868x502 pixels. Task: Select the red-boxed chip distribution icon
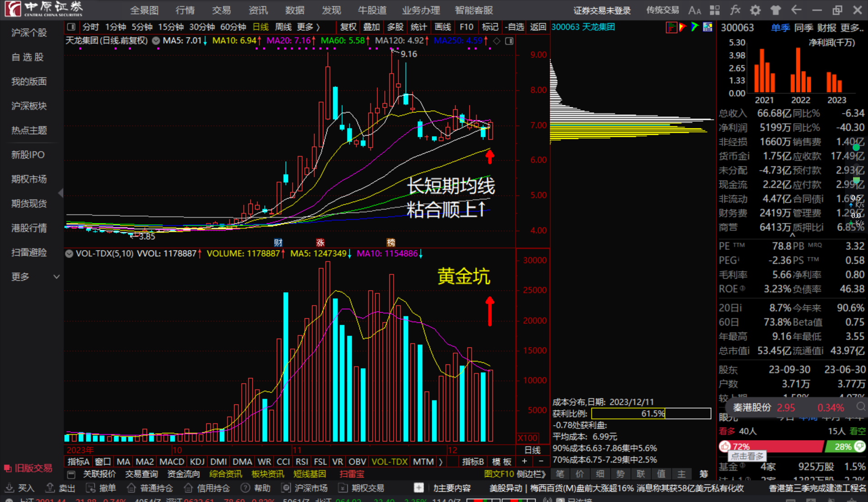coord(671,27)
